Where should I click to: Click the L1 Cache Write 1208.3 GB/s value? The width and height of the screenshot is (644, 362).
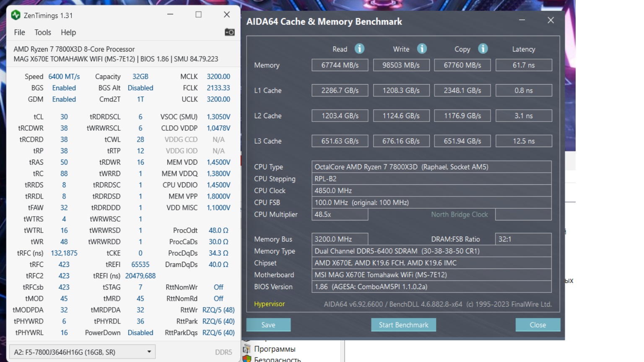pyautogui.click(x=401, y=90)
